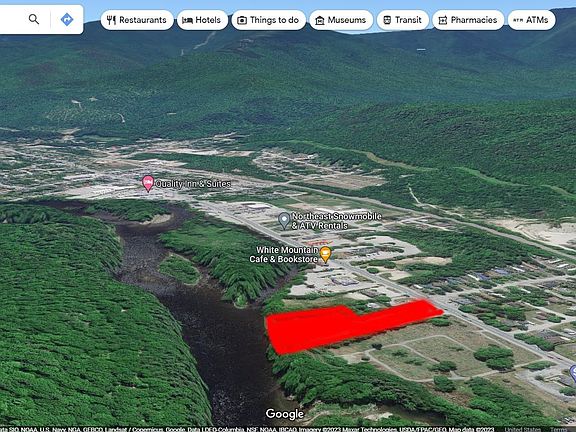Select the Pharmacies filter chip
The width and height of the screenshot is (576, 432).
pyautogui.click(x=468, y=20)
